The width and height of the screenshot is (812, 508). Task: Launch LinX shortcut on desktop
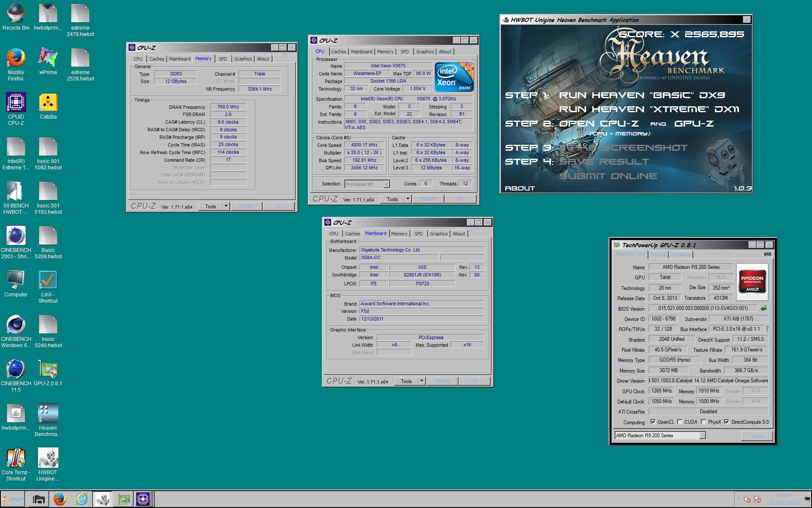click(x=48, y=286)
